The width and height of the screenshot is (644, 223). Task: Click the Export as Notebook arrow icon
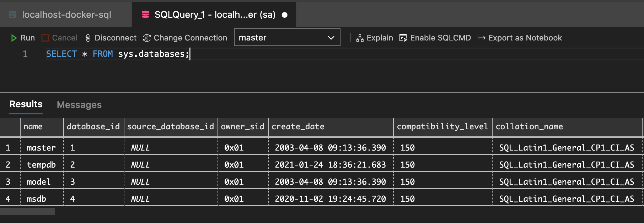(x=481, y=38)
